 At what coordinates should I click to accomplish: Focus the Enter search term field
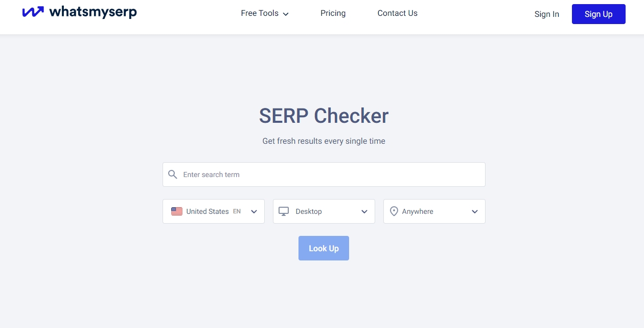tap(324, 174)
